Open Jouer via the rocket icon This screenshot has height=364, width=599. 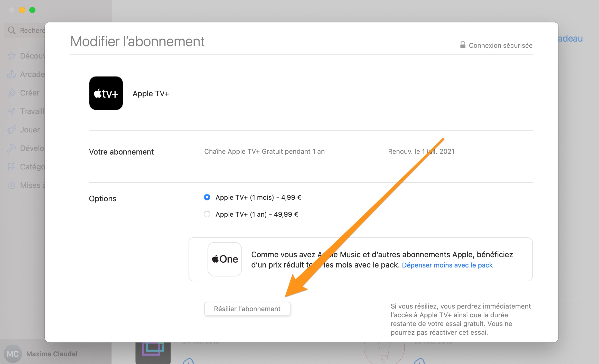pos(12,130)
